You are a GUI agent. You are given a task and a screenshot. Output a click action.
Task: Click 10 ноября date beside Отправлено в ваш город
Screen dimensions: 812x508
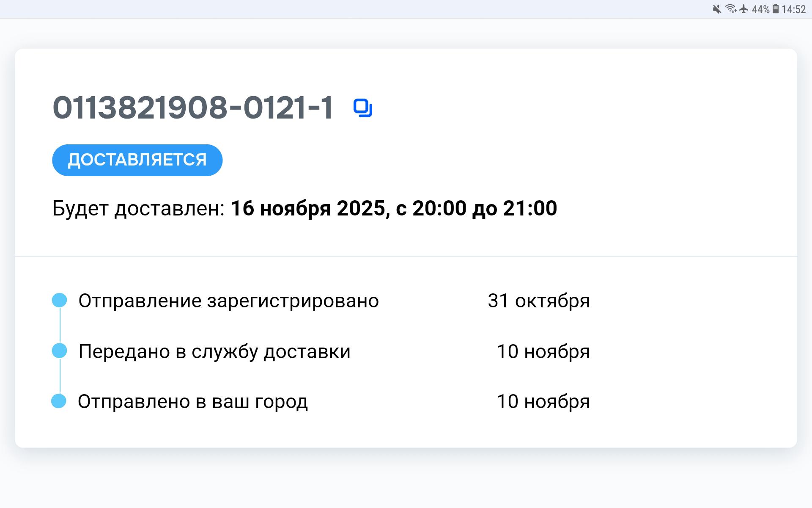coord(543,402)
